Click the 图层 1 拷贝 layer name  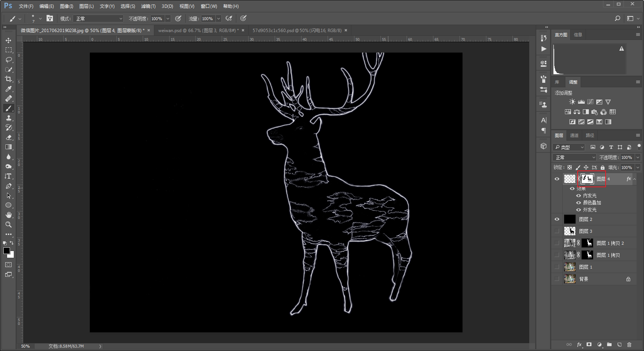click(608, 255)
